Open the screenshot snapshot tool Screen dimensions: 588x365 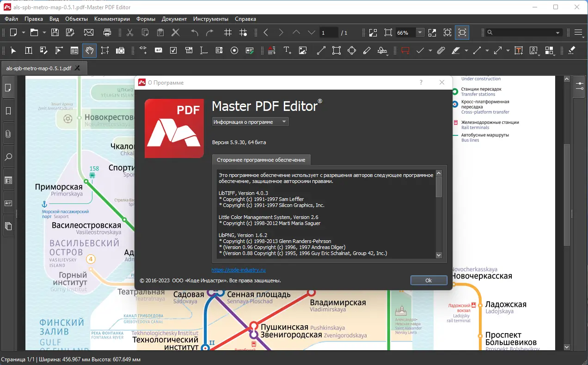[120, 50]
